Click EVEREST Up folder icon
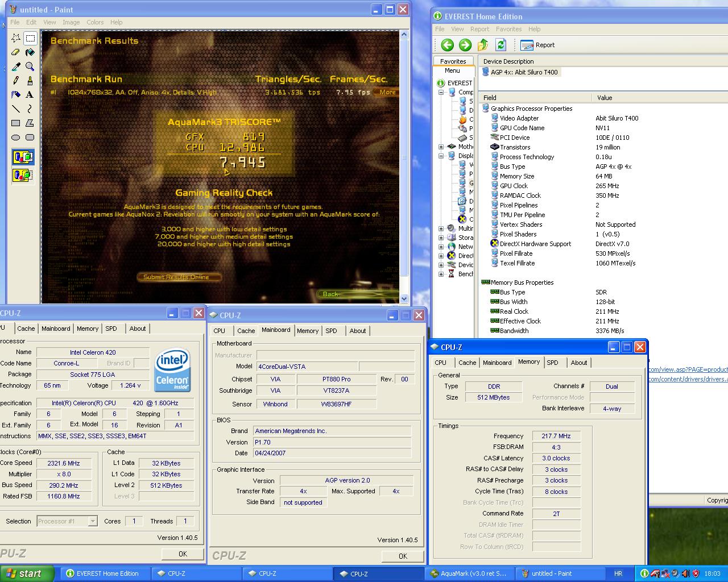Image resolution: width=728 pixels, height=582 pixels. pos(483,45)
